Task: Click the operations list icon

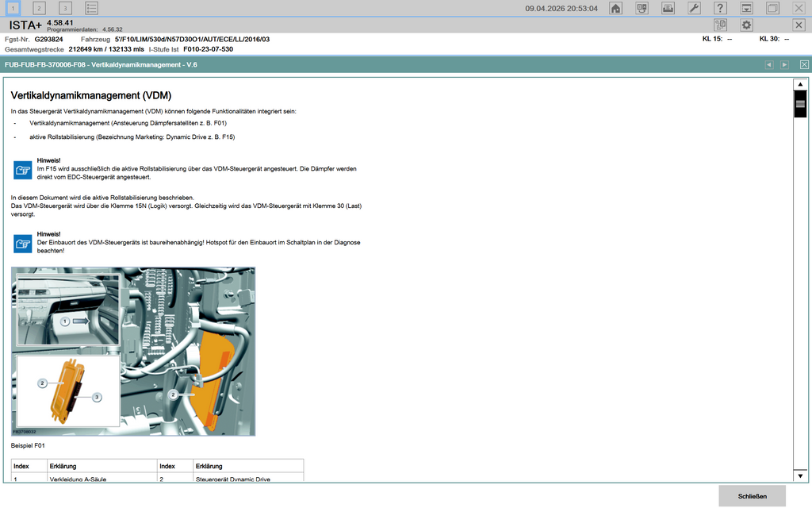Action: pyautogui.click(x=92, y=8)
